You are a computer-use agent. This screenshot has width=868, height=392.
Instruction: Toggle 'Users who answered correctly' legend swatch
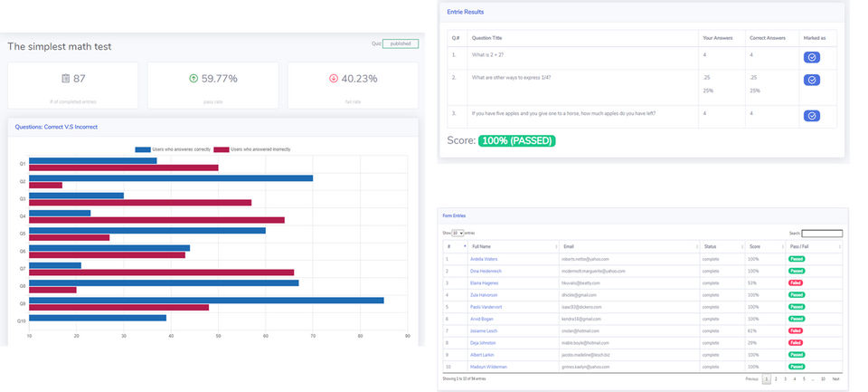coord(143,149)
